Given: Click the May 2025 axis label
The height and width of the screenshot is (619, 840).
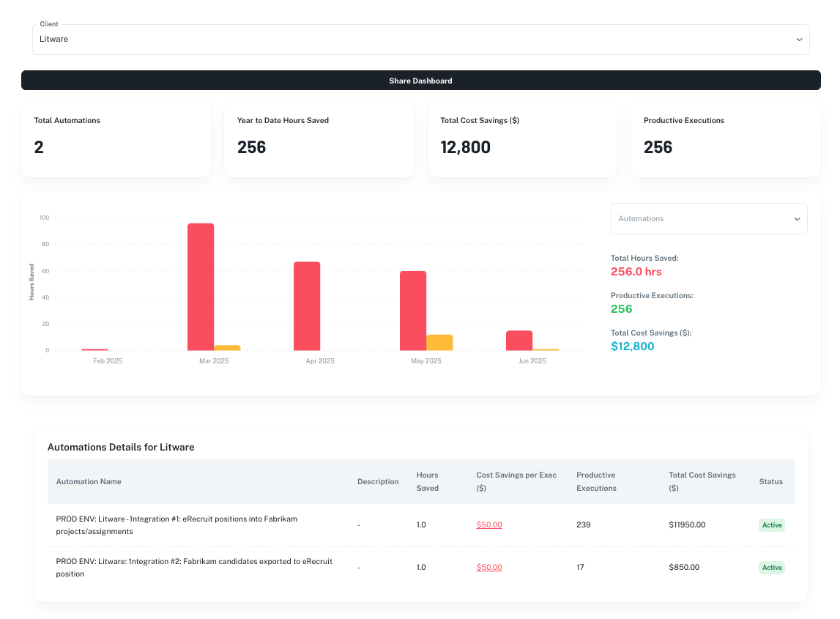Looking at the screenshot, I should (x=426, y=360).
